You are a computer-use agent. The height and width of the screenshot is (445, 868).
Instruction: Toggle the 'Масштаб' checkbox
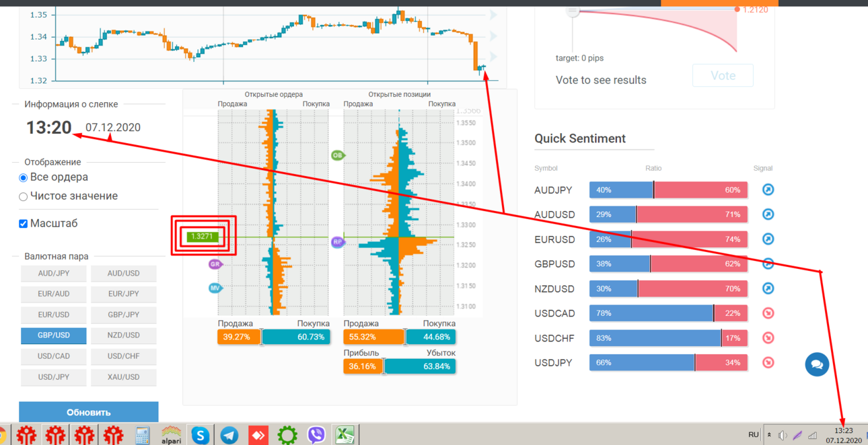23,223
